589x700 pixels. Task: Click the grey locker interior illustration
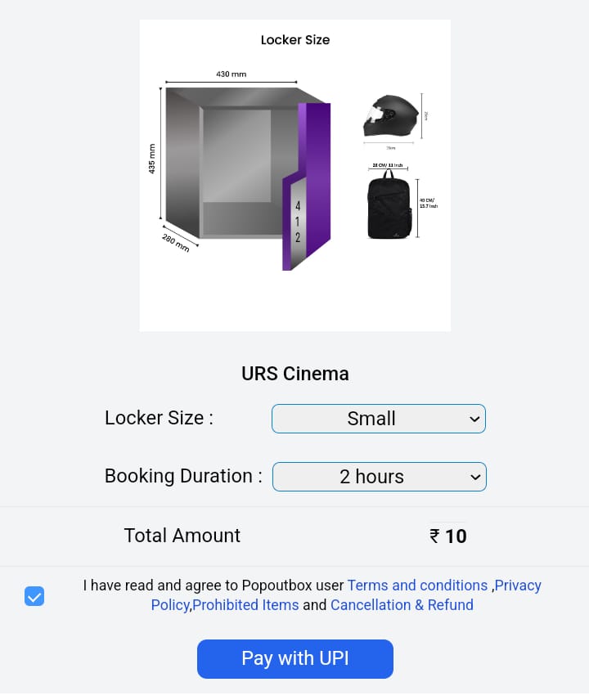pos(236,162)
